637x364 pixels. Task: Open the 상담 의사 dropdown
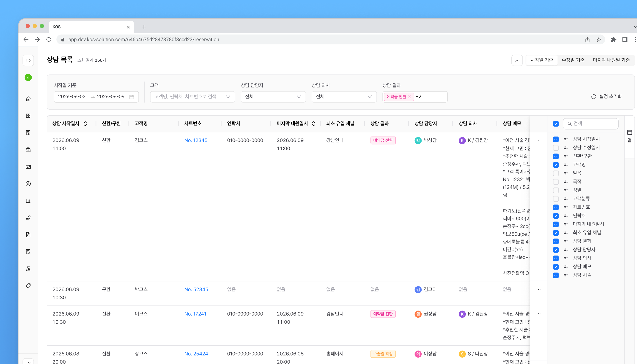[344, 97]
